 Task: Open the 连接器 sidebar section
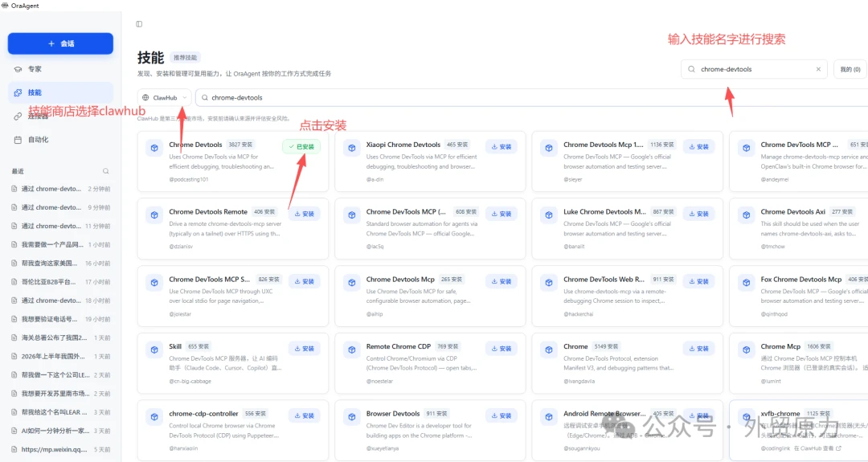click(x=60, y=117)
